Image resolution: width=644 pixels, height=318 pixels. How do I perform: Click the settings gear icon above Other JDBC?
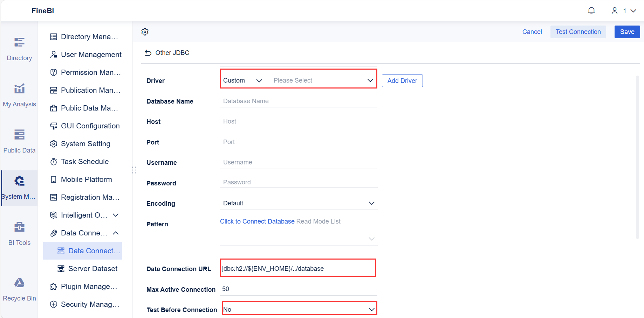tap(145, 31)
